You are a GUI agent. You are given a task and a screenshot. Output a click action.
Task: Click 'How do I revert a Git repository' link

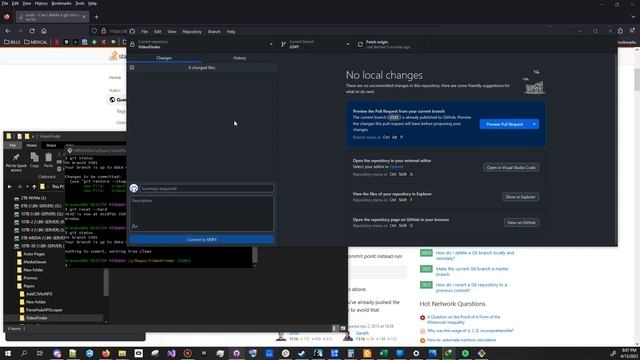coord(471,287)
